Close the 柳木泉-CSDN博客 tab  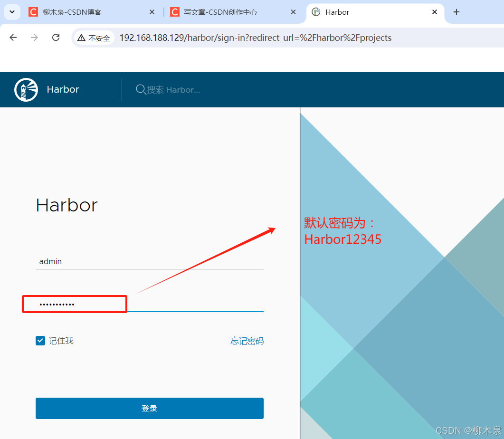coord(152,12)
